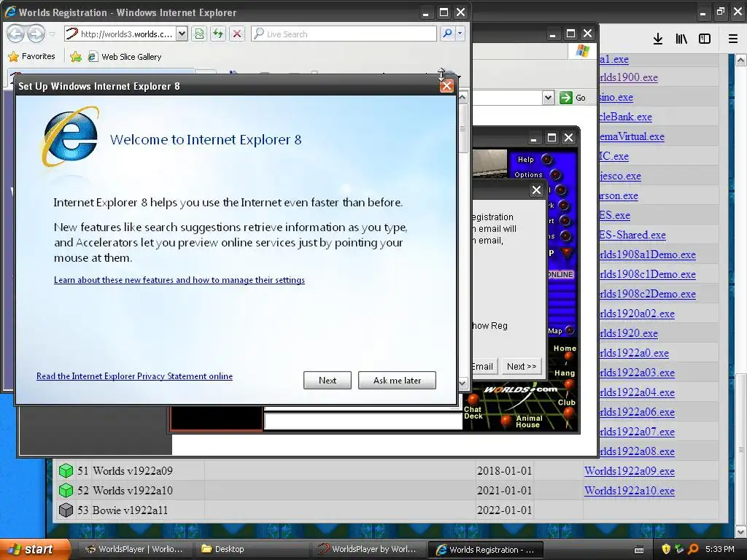Click Next >> in registration dialog
747x560 pixels.
[x=521, y=366]
